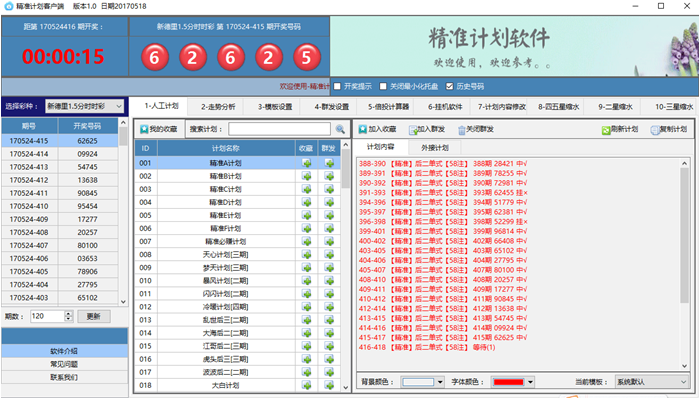Image resolution: width=700 pixels, height=398 pixels.
Task: Add plan 011 to group send
Action: tap(329, 294)
